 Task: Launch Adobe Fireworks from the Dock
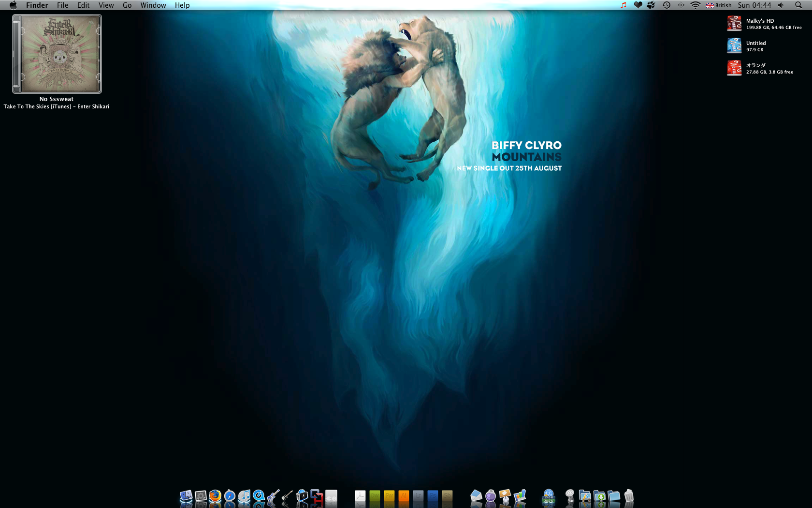tap(389, 496)
